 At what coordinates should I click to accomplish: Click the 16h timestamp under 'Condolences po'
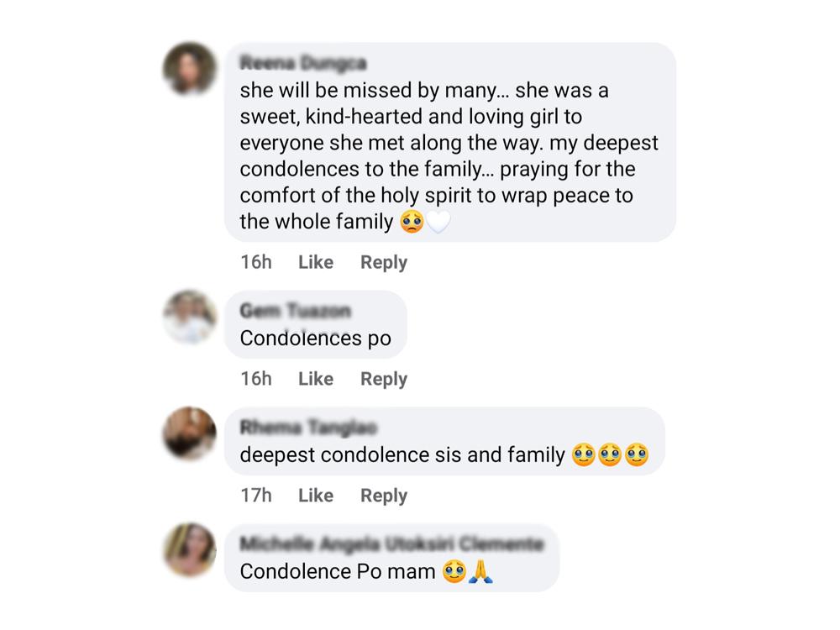[x=255, y=379]
